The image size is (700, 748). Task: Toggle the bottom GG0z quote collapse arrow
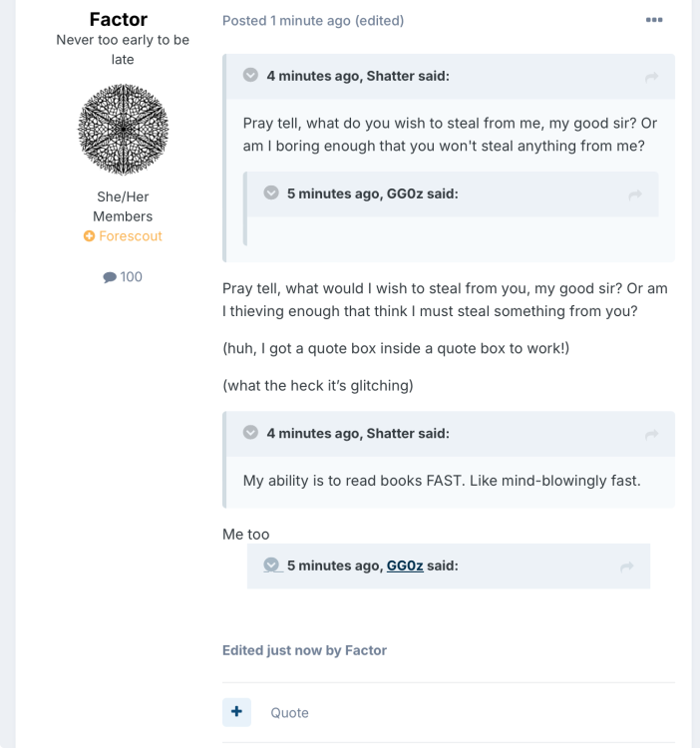tap(271, 564)
